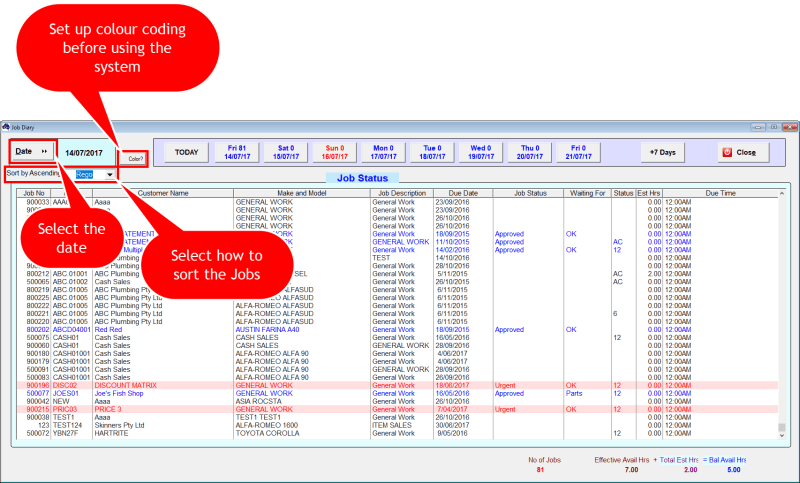Screen dimensions: 800x483
Task: Select Tue 0 18/07/17 day button
Action: (x=432, y=152)
